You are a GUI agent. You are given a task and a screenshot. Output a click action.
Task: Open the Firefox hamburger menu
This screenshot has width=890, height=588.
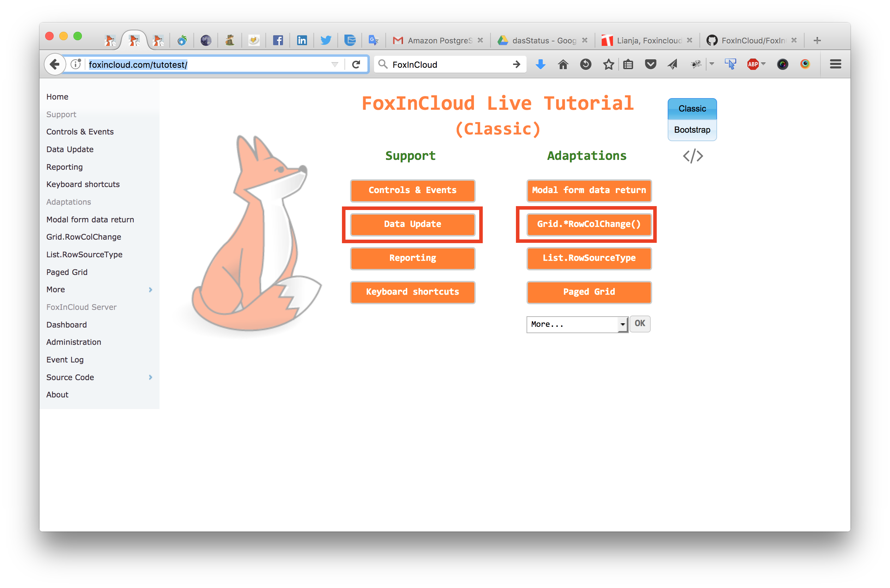point(835,65)
